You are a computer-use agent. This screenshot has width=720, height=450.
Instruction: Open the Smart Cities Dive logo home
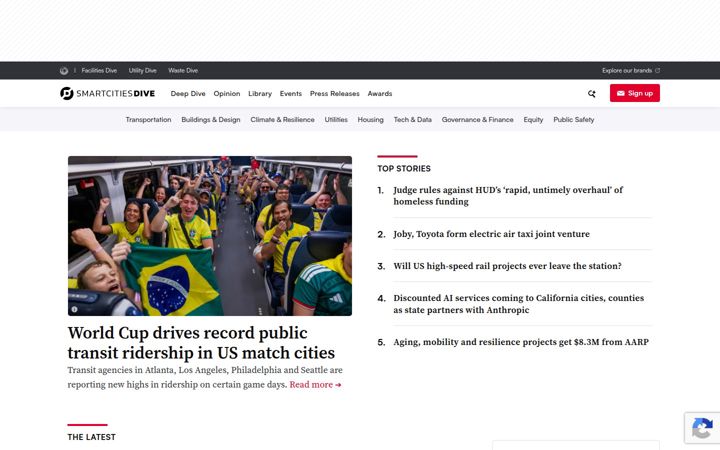click(107, 93)
